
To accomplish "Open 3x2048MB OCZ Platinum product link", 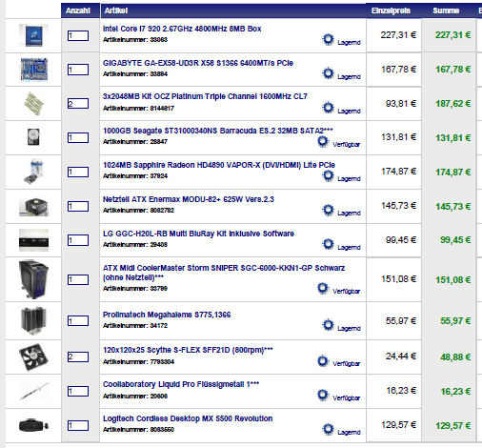I will (x=205, y=96).
